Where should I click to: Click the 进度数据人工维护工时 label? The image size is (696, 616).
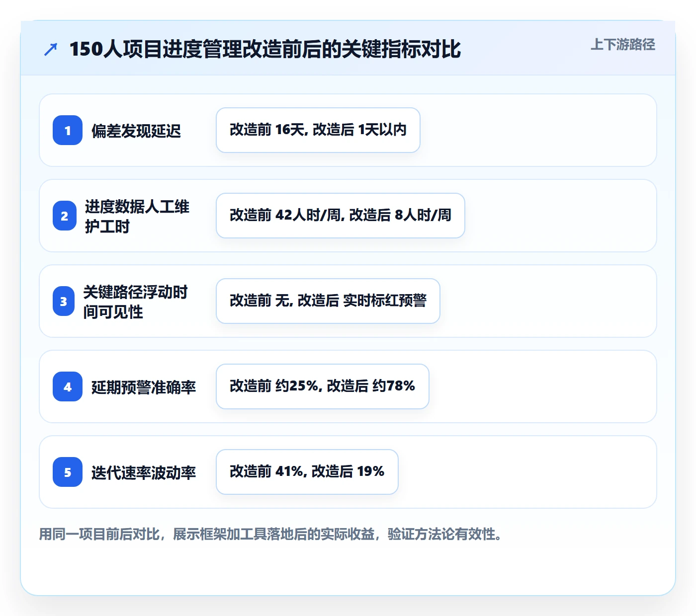point(137,216)
